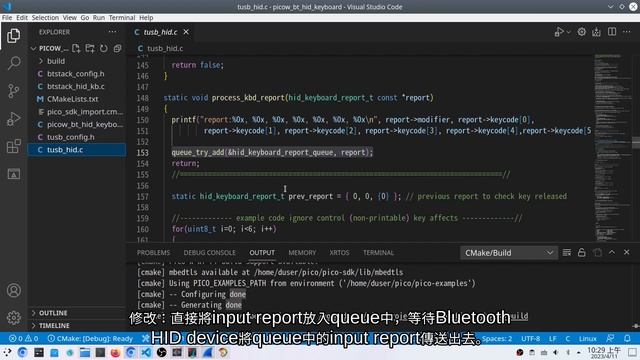Open the Edit menu
The image size is (640, 360).
pos(22,18)
